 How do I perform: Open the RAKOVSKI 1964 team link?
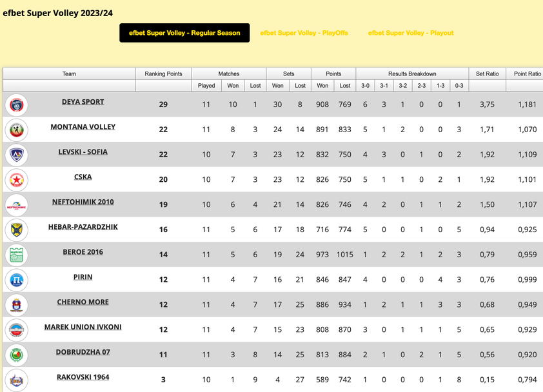coord(83,377)
